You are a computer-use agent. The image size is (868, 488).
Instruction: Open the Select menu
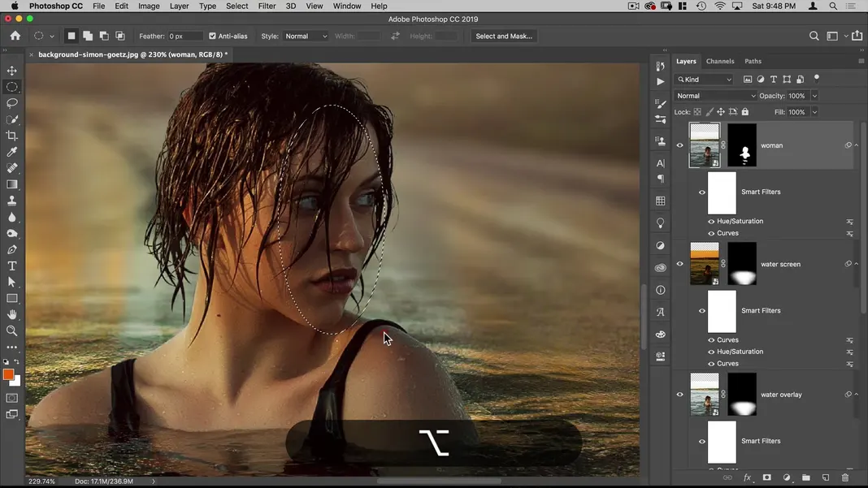tap(237, 6)
